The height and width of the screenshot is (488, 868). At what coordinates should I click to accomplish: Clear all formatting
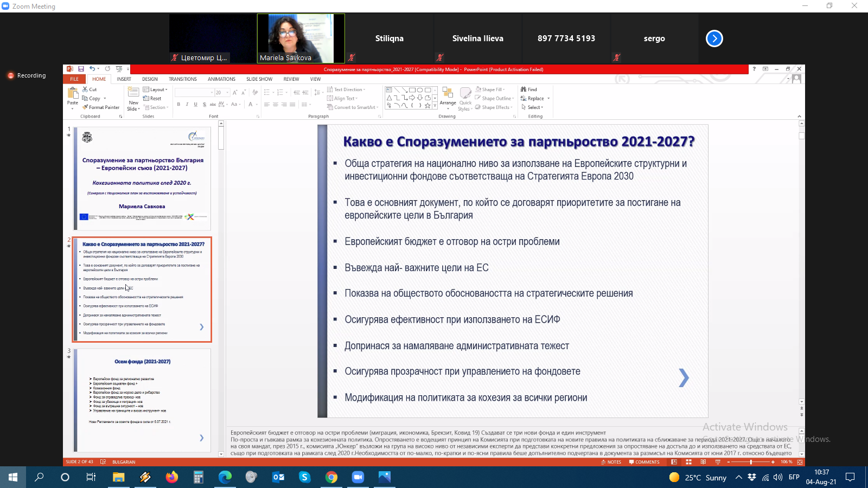(255, 93)
